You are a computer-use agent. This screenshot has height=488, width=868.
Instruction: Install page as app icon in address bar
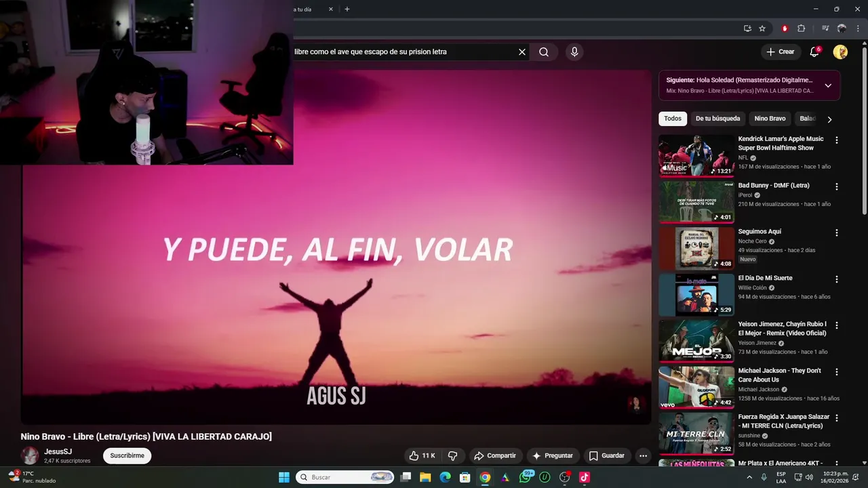(x=747, y=28)
